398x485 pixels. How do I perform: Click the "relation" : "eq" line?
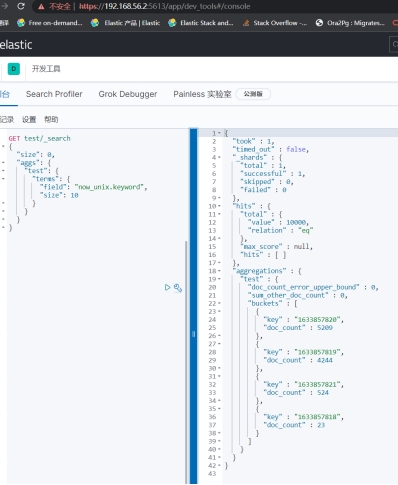280,230
